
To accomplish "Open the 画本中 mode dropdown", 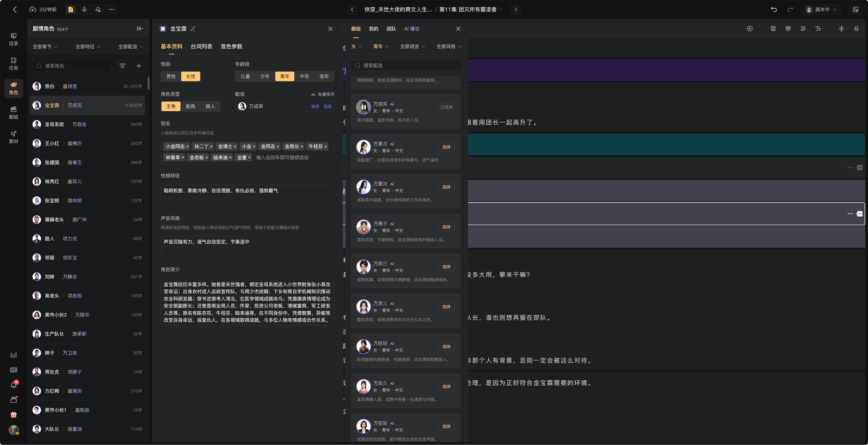I will coord(822,9).
